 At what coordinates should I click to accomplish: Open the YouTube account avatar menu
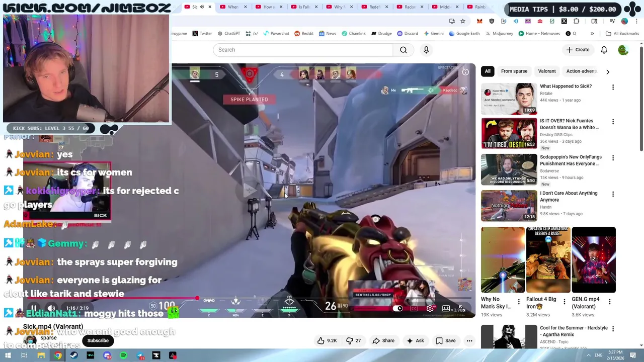pos(623,50)
